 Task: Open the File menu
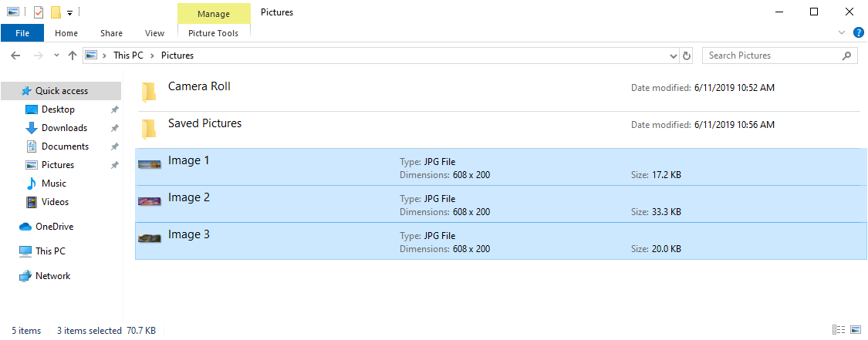pos(22,33)
